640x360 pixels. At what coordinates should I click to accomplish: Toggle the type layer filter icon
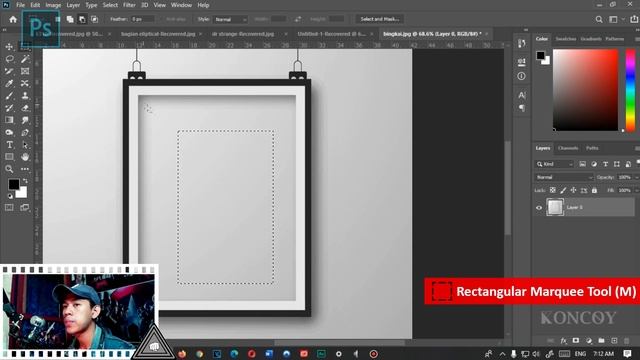coord(605,164)
